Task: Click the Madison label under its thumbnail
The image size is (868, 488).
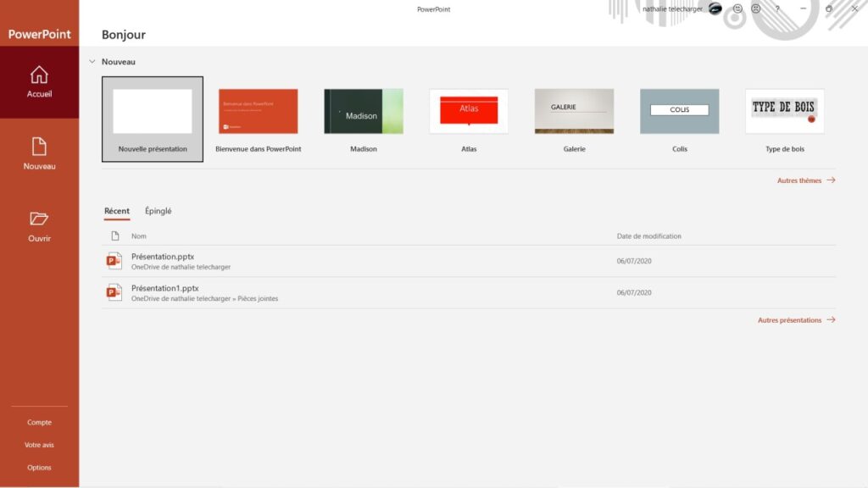Action: [364, 149]
